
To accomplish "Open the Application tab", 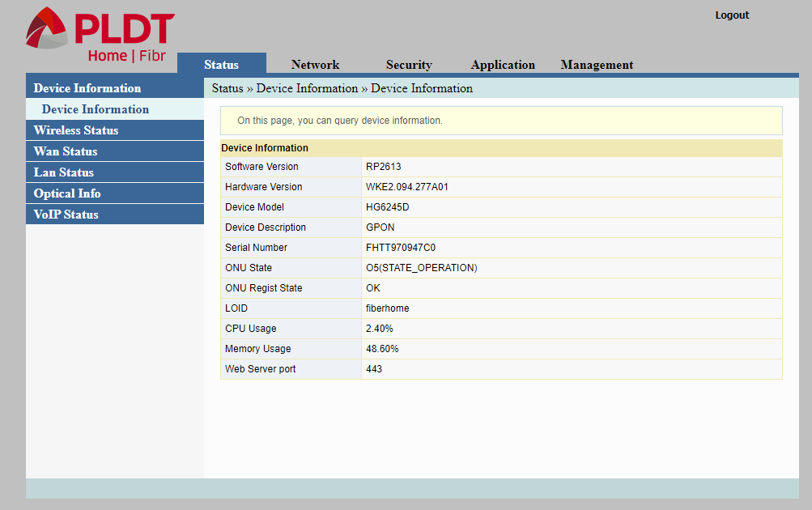I will (x=503, y=64).
